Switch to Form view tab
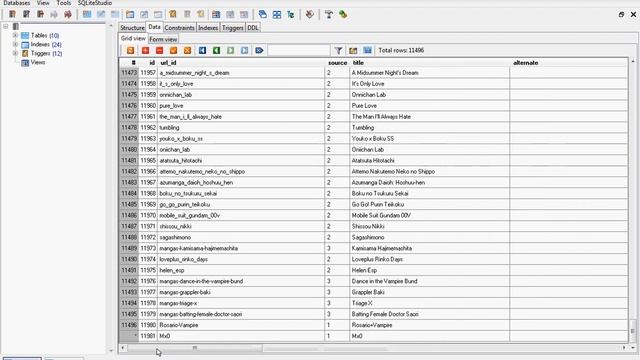This screenshot has height=360, width=640. click(163, 39)
